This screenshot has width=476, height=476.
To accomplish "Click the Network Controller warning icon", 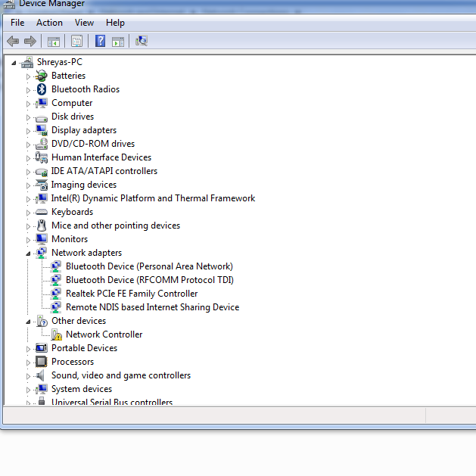I will 57,334.
